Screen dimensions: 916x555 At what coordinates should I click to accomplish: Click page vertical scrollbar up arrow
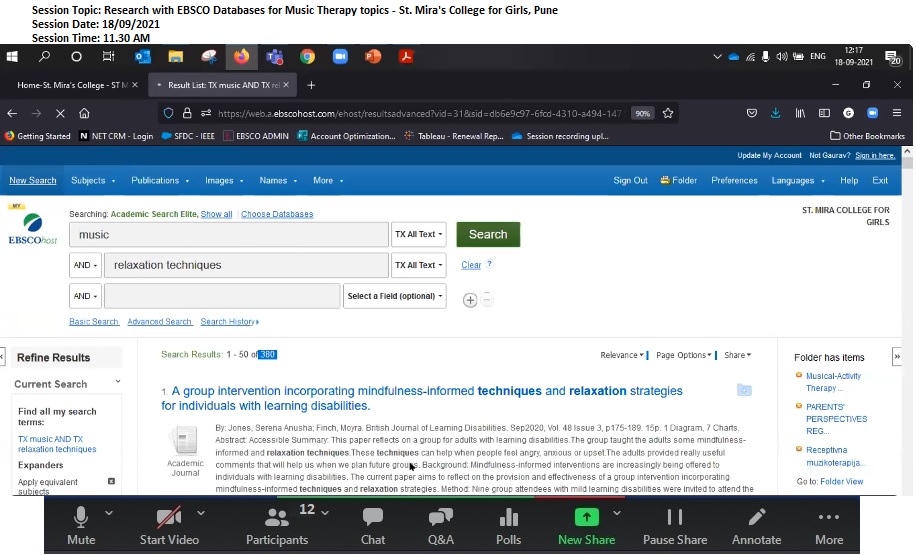click(x=907, y=151)
